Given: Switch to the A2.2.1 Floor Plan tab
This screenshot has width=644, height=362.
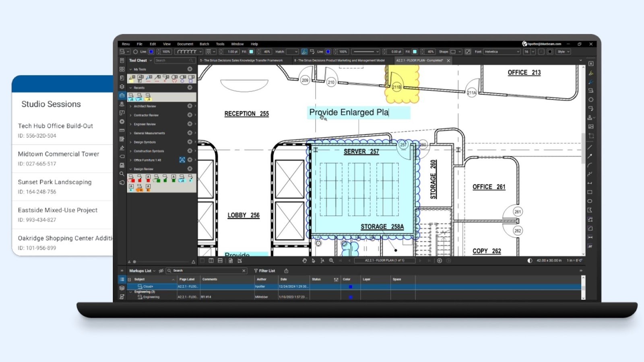Looking at the screenshot, I should [419, 60].
